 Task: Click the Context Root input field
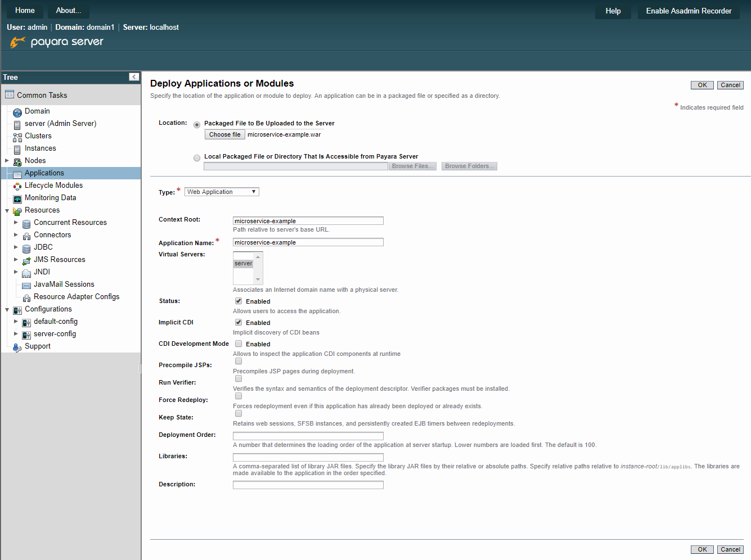[x=308, y=220]
